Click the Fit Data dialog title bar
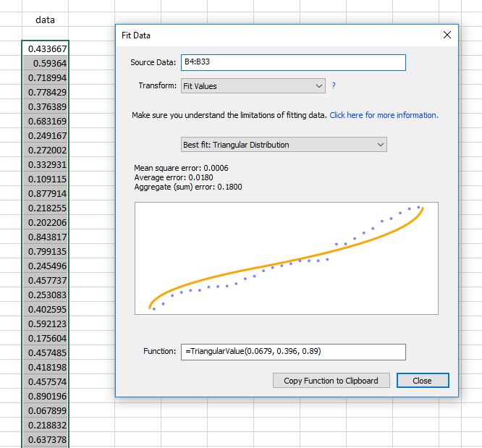Screen dimensions: 482x448 [x=275, y=35]
